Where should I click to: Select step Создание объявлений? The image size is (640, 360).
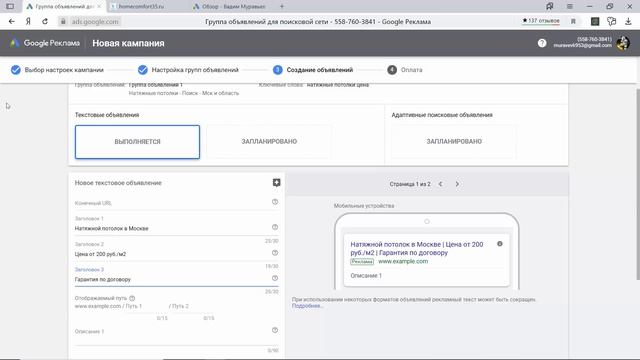(313, 70)
